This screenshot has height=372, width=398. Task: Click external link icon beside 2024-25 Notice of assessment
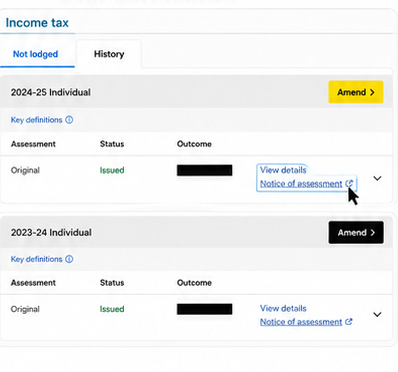(349, 184)
